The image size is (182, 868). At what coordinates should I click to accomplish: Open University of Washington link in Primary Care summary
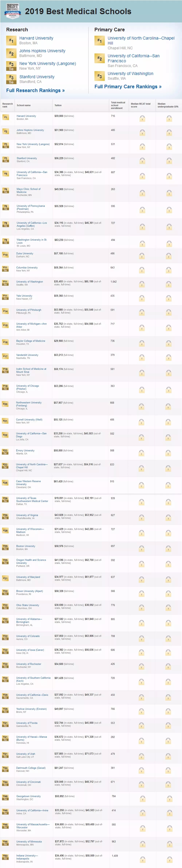pyautogui.click(x=130, y=73)
